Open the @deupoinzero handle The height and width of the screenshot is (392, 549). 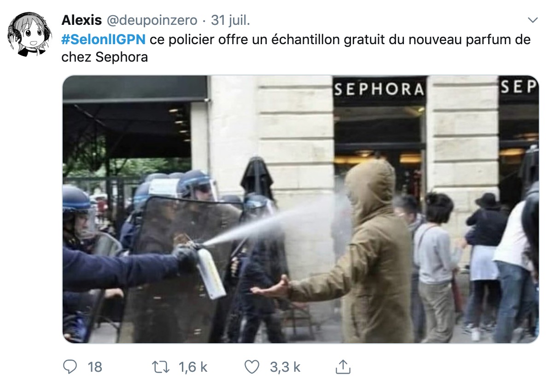pyautogui.click(x=152, y=20)
